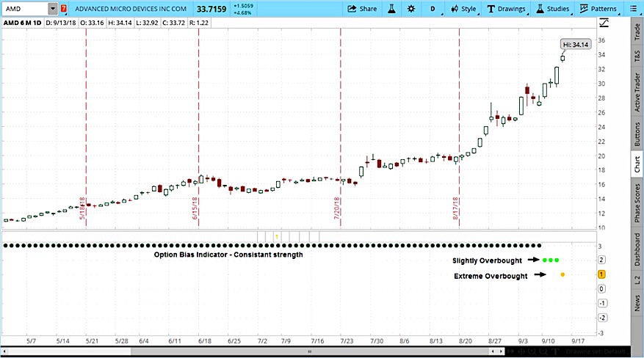This screenshot has height=358, width=644.
Task: Click the scrollbar left arrow at far left
Action: pyautogui.click(x=4, y=351)
